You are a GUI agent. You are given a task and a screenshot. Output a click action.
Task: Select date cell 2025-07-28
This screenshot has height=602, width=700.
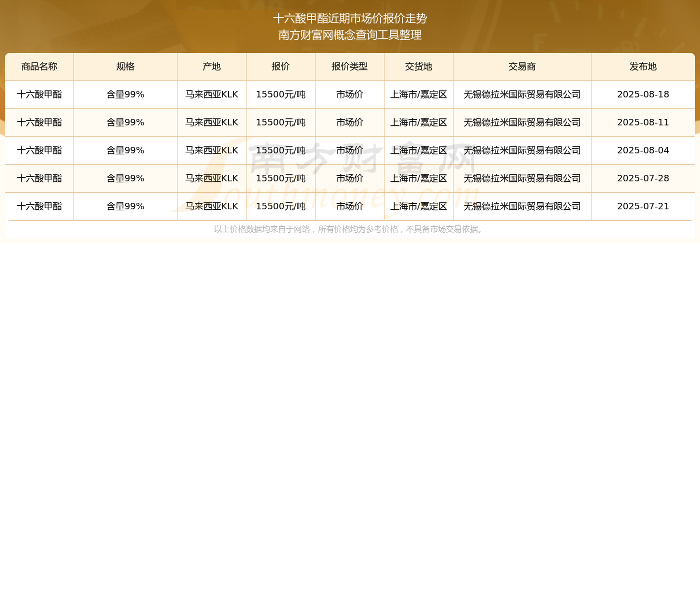click(x=643, y=178)
